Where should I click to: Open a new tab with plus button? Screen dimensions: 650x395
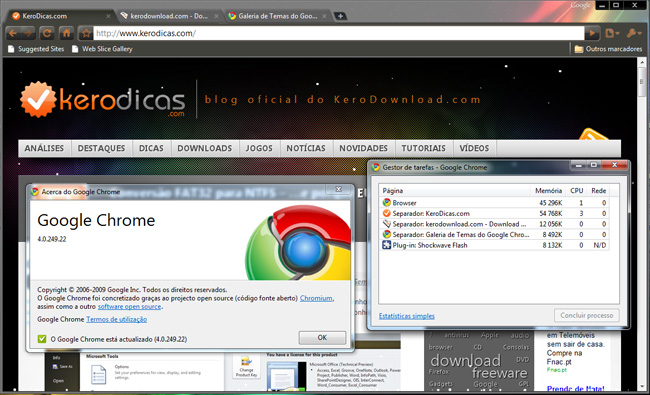(x=340, y=16)
